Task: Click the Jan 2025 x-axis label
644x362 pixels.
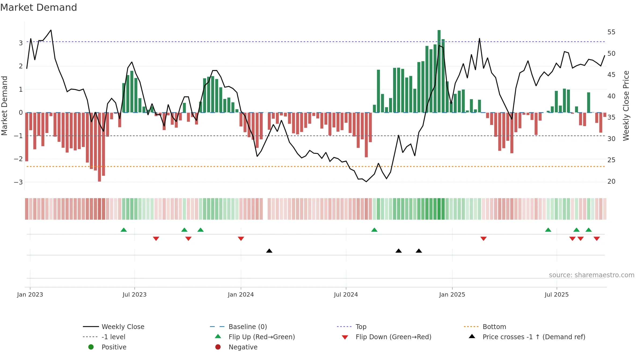Action: [x=452, y=294]
